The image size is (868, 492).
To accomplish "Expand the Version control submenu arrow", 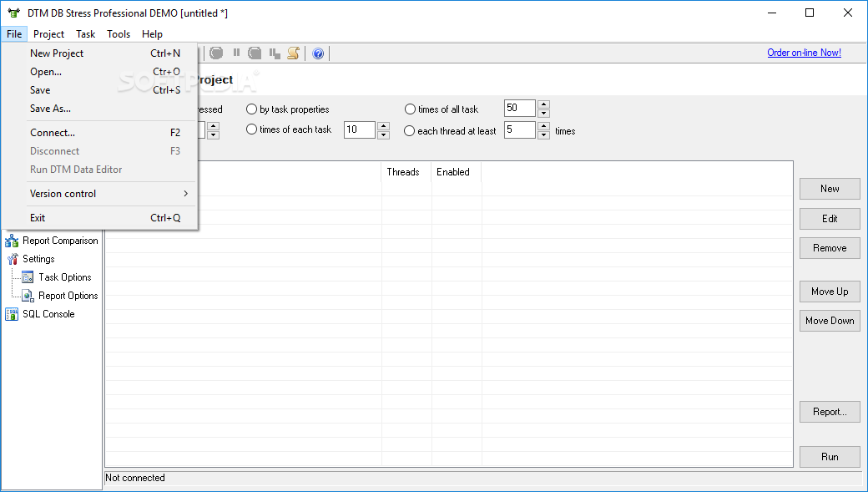I will point(185,193).
